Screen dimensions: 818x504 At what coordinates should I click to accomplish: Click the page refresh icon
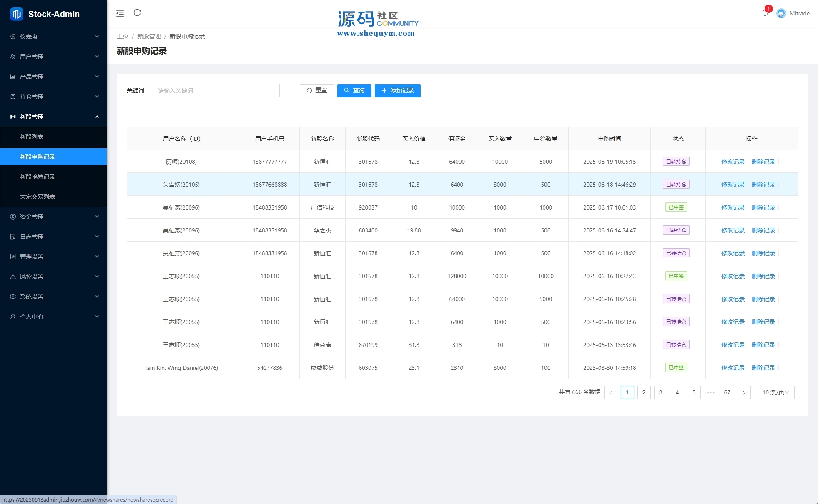[137, 13]
